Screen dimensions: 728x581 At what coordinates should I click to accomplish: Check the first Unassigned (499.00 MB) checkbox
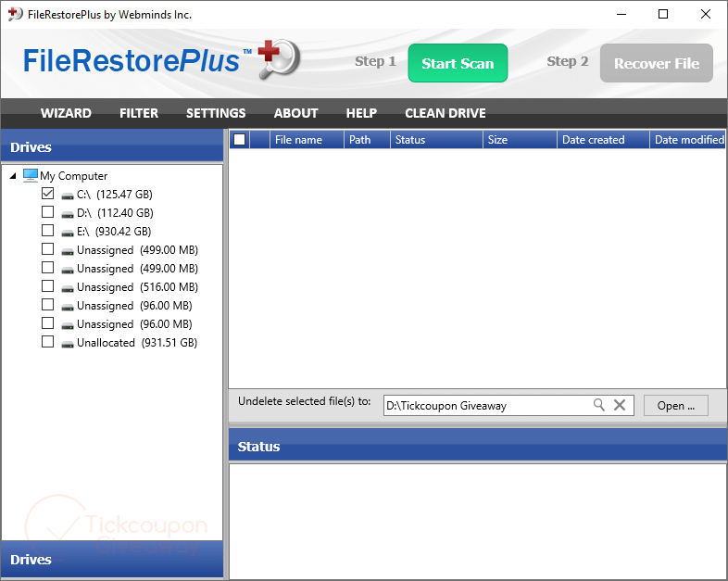click(47, 249)
